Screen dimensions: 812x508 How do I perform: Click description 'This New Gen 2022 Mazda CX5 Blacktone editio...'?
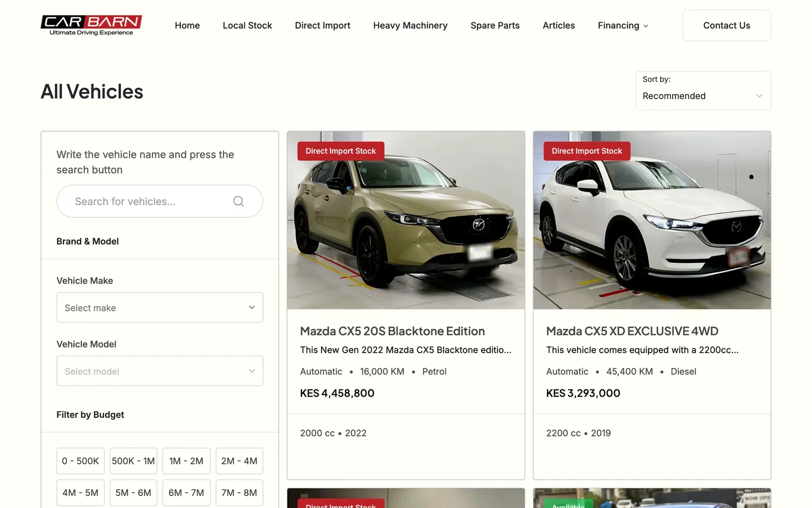pyautogui.click(x=405, y=350)
